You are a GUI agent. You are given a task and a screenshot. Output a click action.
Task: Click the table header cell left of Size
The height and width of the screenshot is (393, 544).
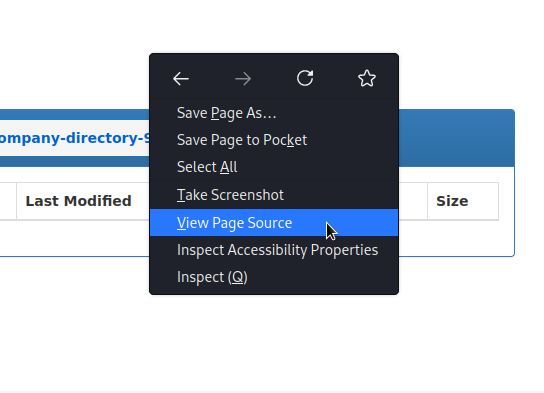413,201
